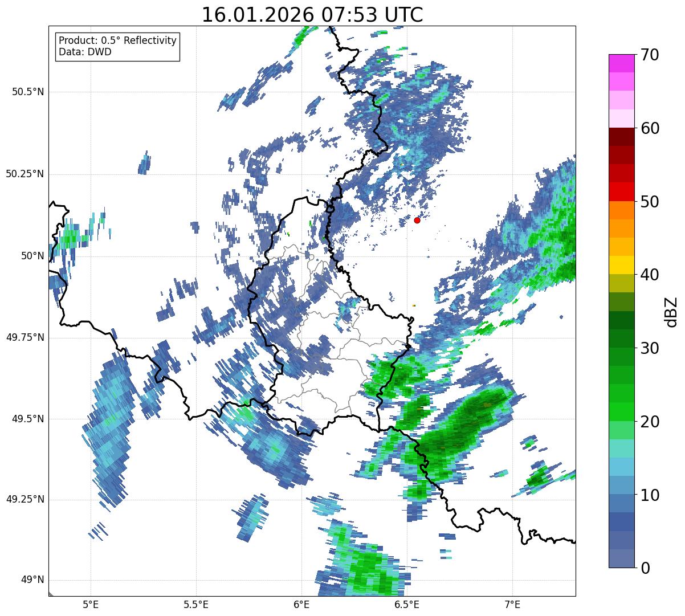The image size is (685, 616).
Task: Click the yellow colorbar segment at 40
Action: (621, 265)
